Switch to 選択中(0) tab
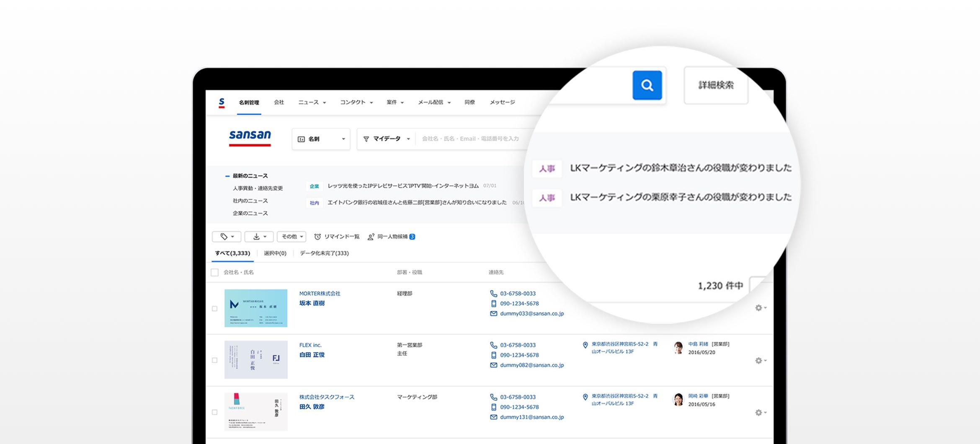Image resolution: width=980 pixels, height=444 pixels. (x=275, y=253)
